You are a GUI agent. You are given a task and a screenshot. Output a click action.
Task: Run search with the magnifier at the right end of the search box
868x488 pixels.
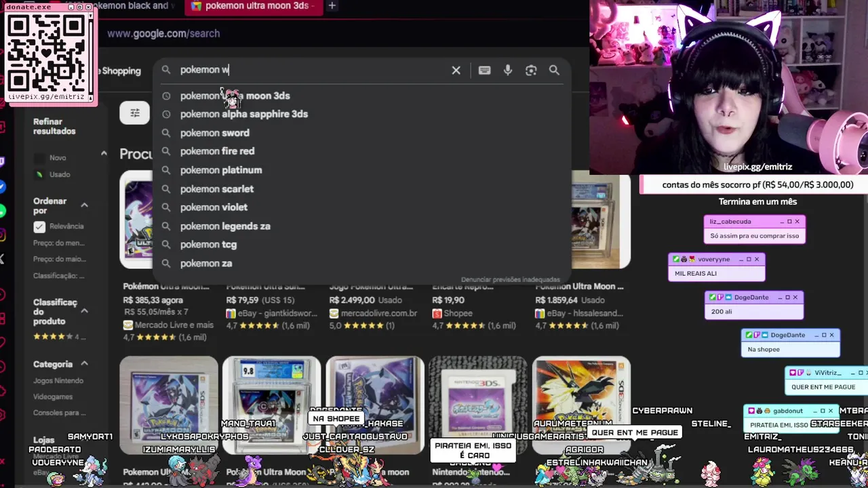point(554,70)
